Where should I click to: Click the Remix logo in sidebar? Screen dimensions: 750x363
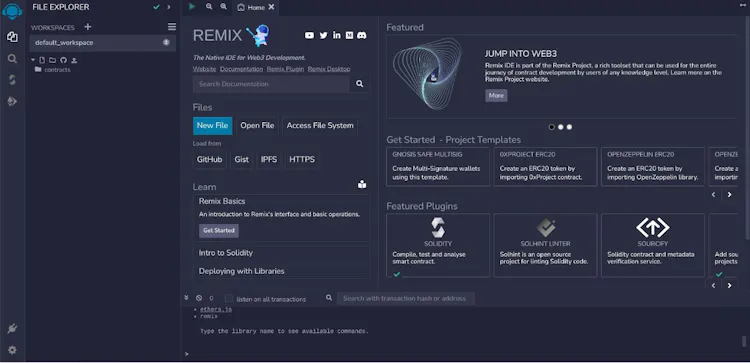[12, 11]
